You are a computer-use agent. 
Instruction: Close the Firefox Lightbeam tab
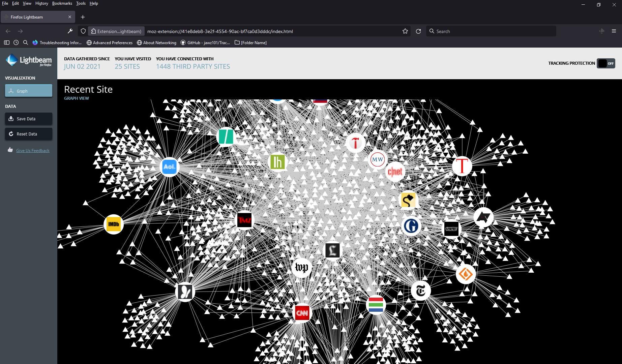70,17
